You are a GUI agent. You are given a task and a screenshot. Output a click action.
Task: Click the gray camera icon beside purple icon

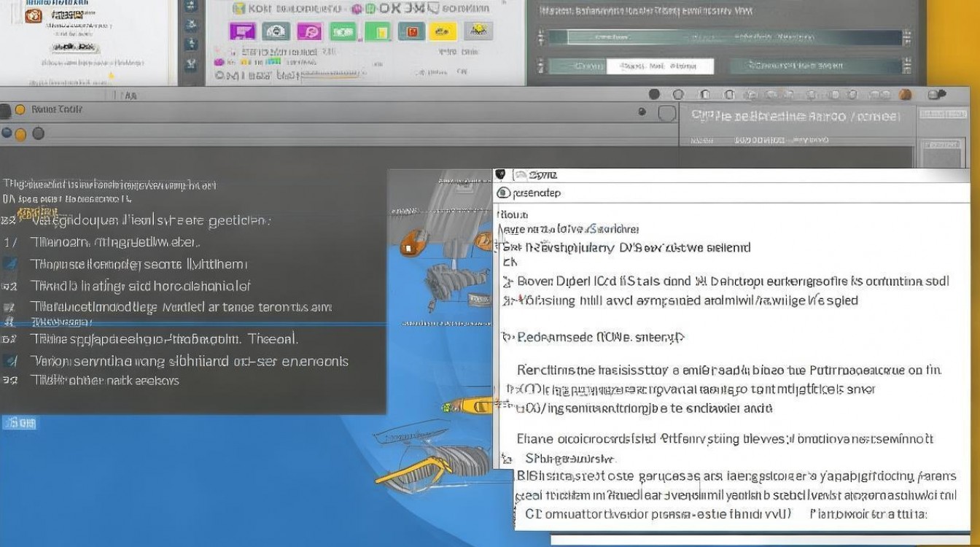(x=276, y=31)
